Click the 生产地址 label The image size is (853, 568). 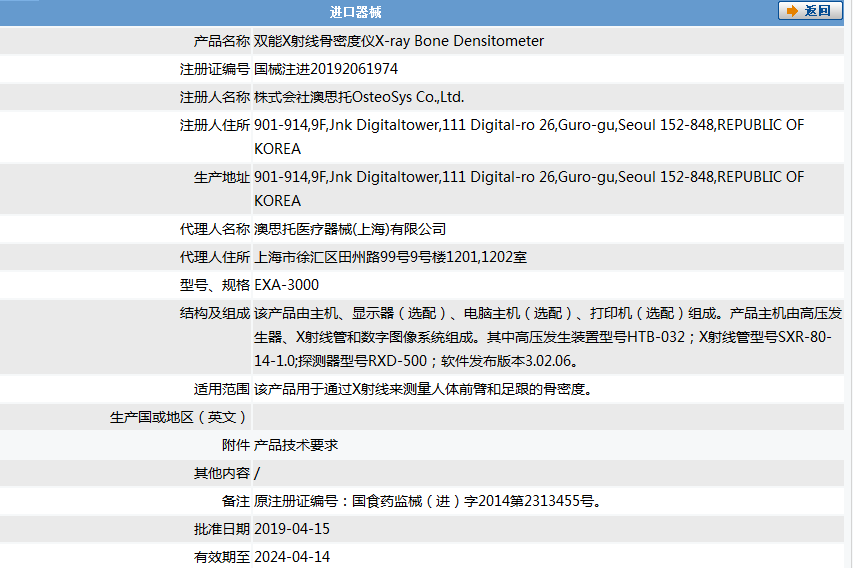pos(221,177)
